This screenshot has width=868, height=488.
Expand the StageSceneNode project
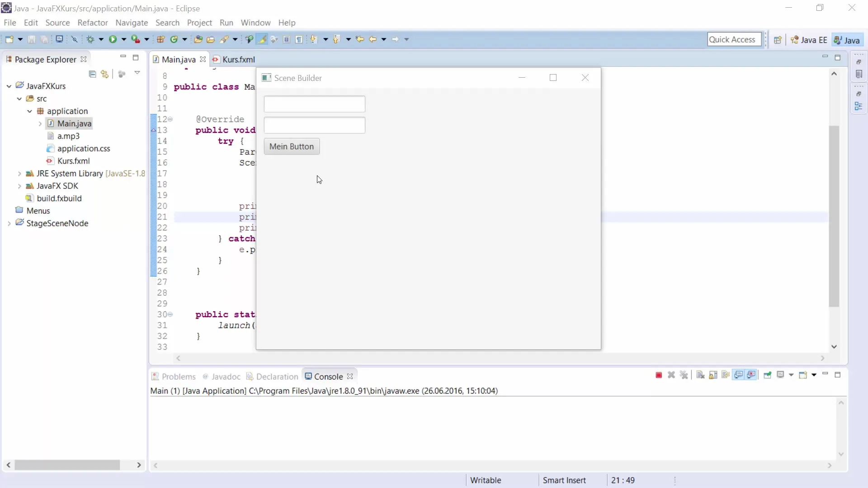(x=9, y=223)
